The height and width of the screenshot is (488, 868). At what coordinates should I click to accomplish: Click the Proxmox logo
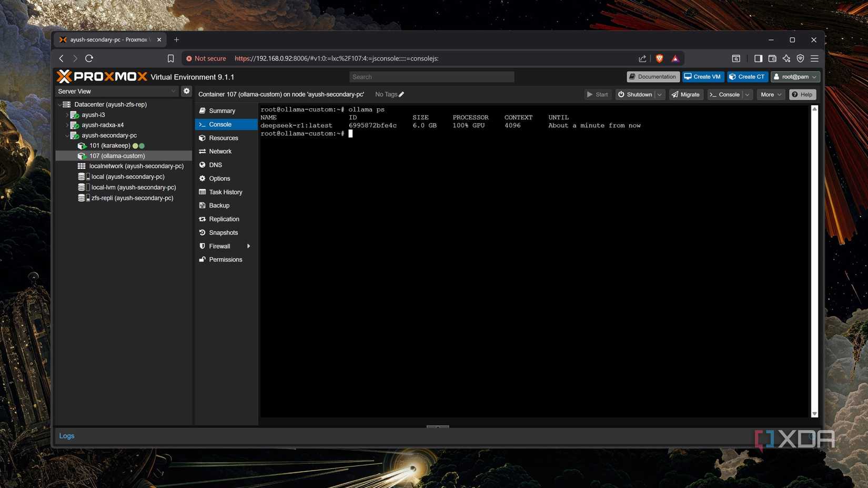click(x=102, y=77)
